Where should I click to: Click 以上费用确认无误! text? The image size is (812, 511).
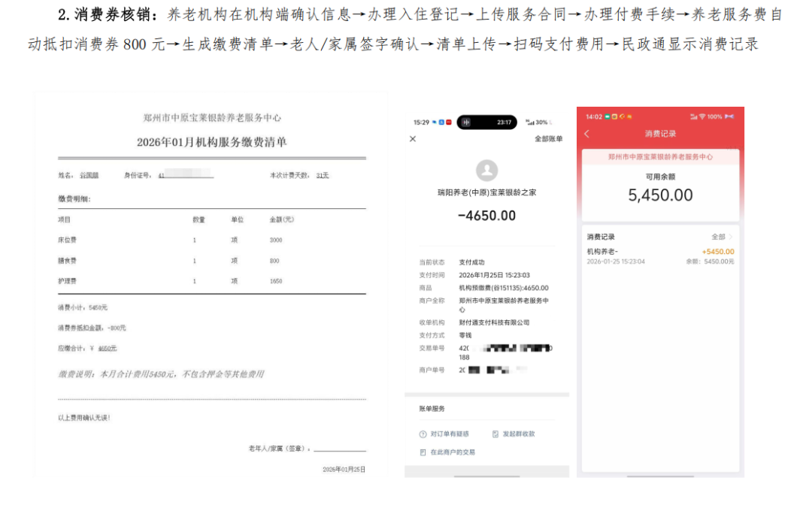[x=84, y=418]
